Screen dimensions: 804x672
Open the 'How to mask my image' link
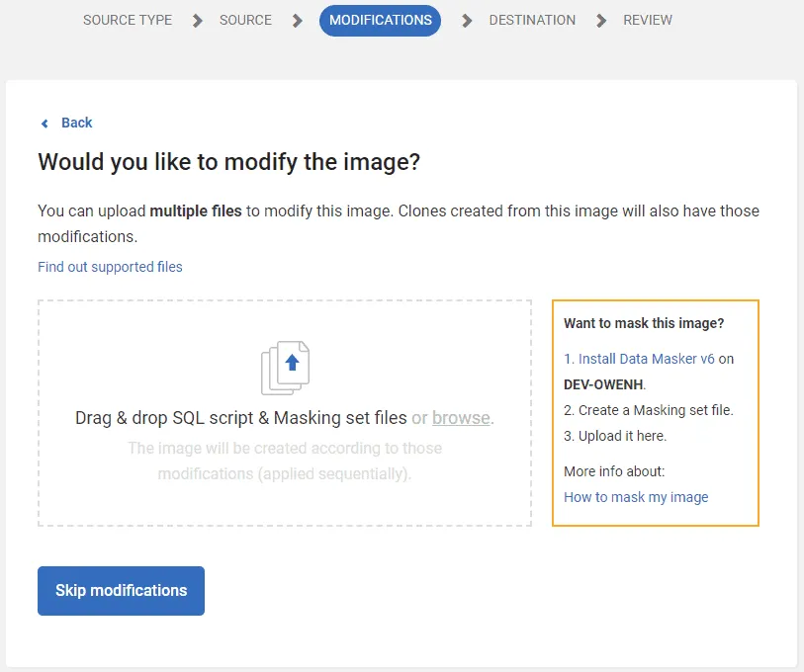click(636, 497)
